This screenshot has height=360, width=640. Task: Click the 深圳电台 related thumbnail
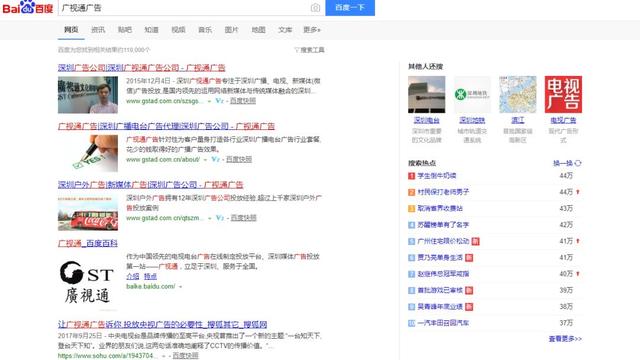click(x=427, y=94)
